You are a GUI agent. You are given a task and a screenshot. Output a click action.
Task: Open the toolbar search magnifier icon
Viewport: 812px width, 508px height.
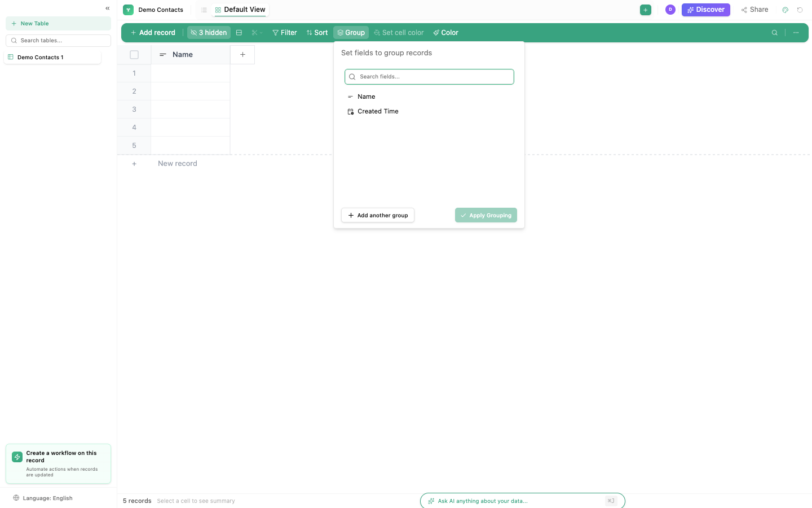[x=775, y=33]
